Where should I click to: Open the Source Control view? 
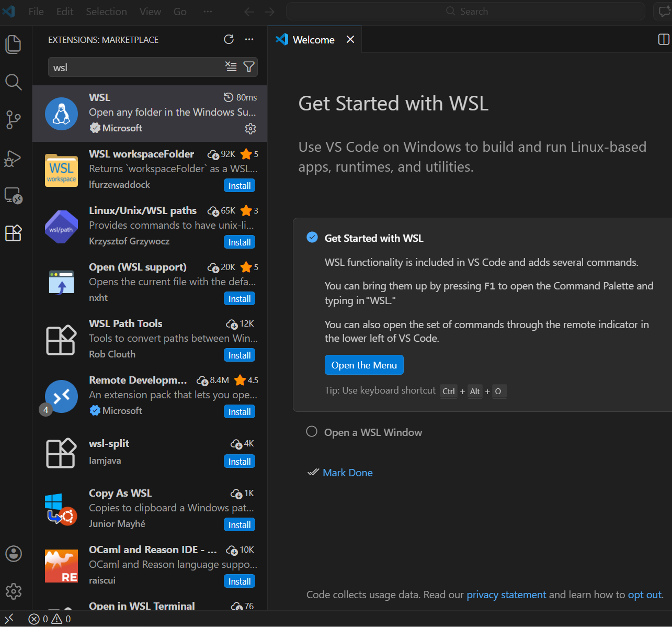[13, 120]
